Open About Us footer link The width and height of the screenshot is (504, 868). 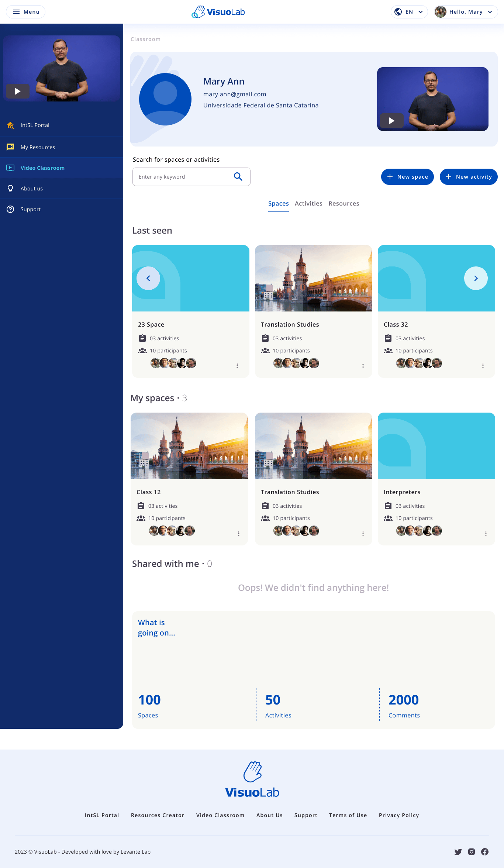point(269,815)
